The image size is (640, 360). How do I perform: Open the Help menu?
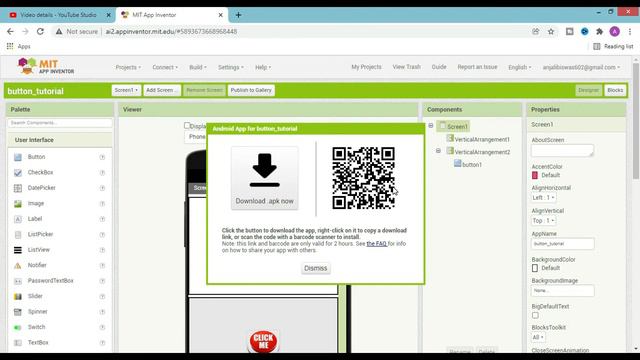263,67
